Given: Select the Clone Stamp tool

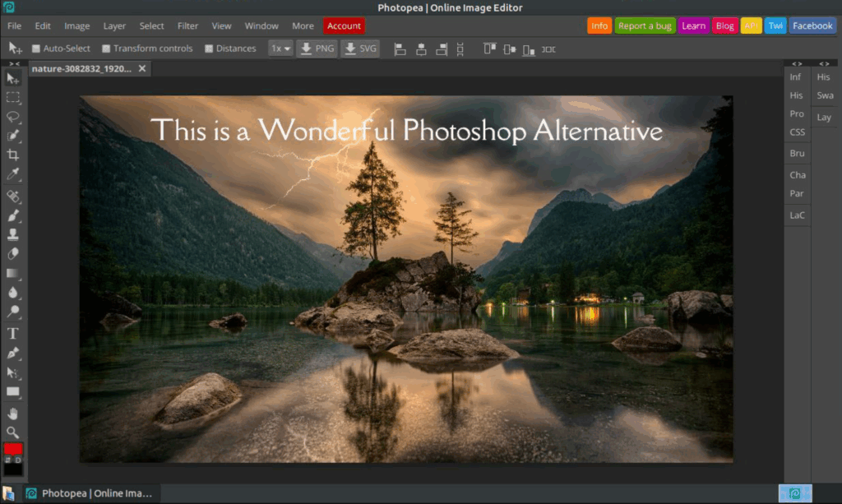Looking at the screenshot, I should (13, 234).
